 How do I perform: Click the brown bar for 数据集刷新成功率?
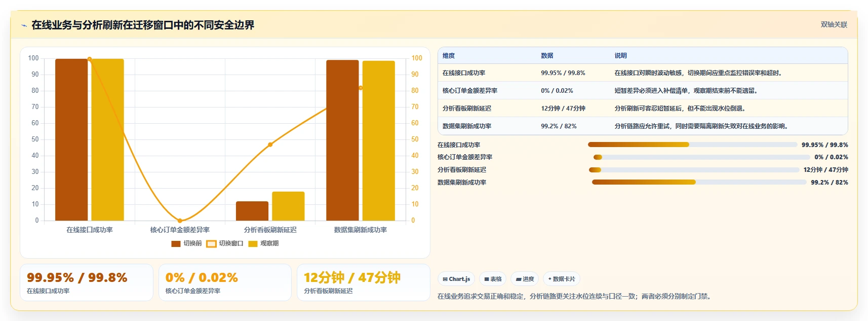[342, 140]
